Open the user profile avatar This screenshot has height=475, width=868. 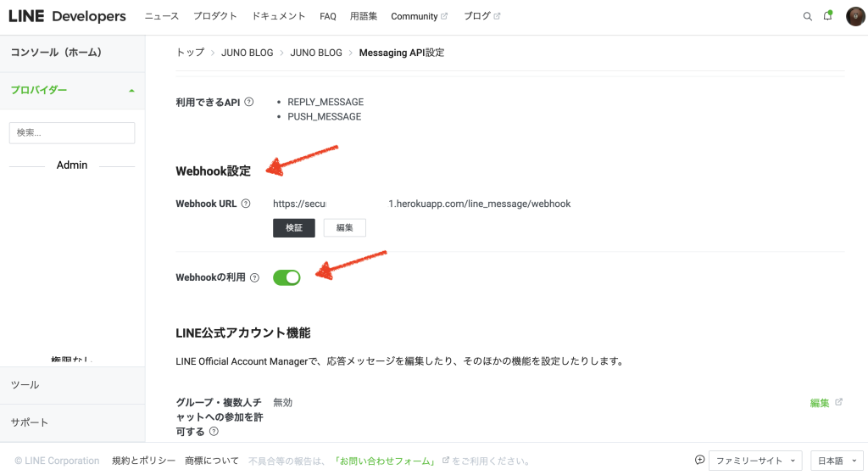[x=855, y=17]
